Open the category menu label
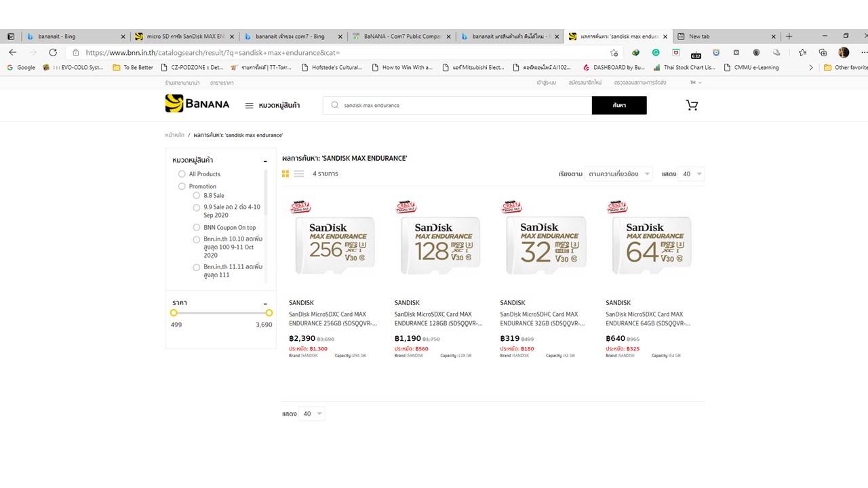 [279, 106]
